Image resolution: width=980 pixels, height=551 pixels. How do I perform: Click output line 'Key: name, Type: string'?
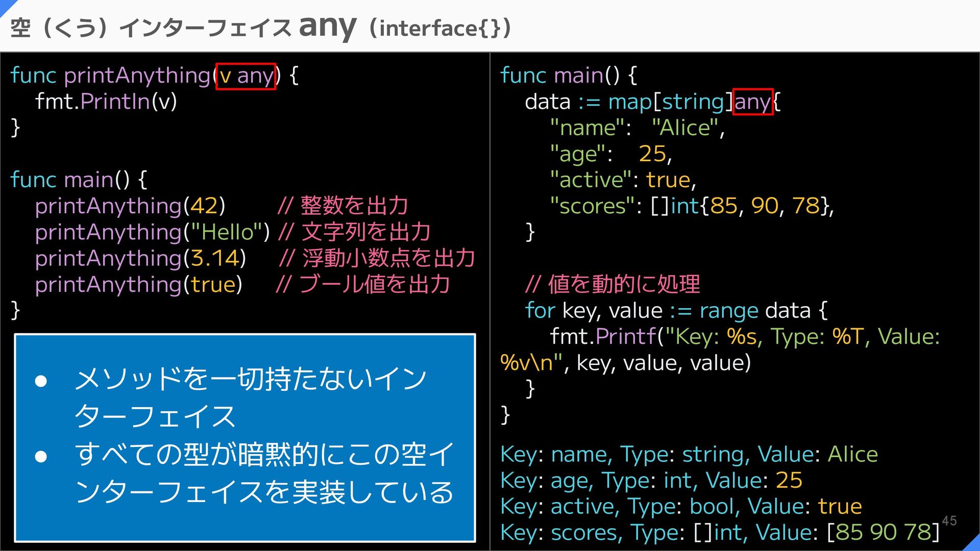(x=689, y=454)
